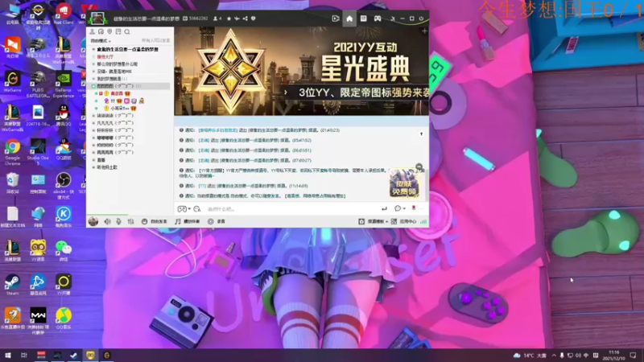The height and width of the screenshot is (362, 644).
Task: Open the GeForce Experience desktop icon
Action: 64,85
